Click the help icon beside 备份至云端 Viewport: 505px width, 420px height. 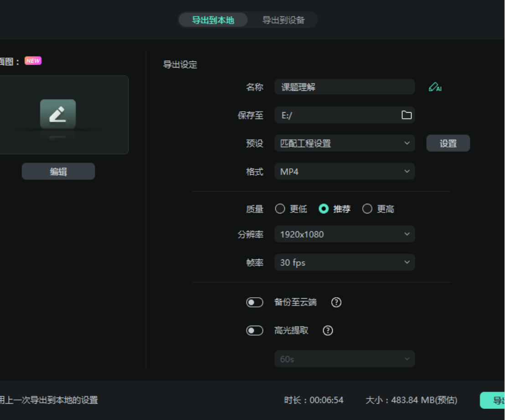tap(336, 302)
